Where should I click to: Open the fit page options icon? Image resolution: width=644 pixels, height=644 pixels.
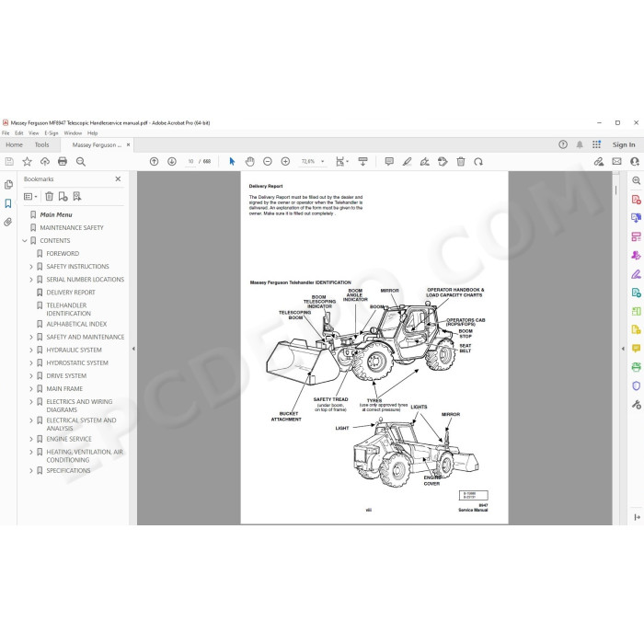click(x=341, y=161)
